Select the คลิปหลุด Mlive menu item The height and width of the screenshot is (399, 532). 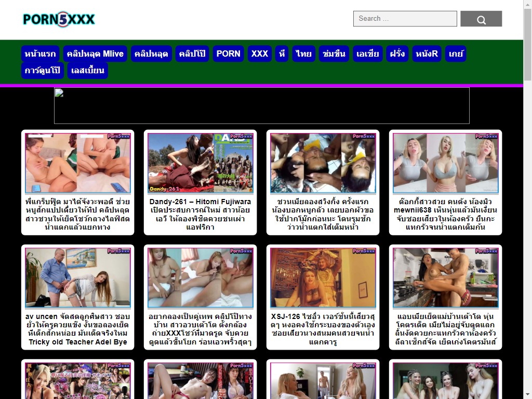click(x=95, y=54)
